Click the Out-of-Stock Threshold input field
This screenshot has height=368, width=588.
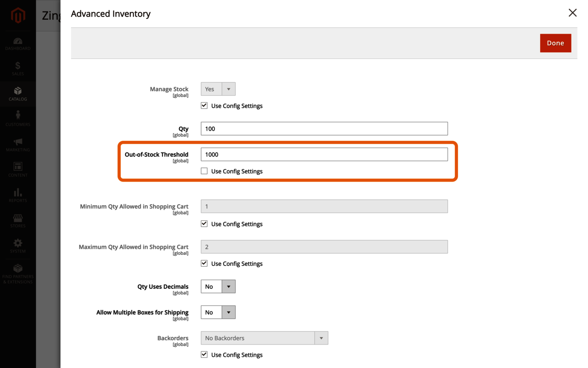(x=324, y=155)
